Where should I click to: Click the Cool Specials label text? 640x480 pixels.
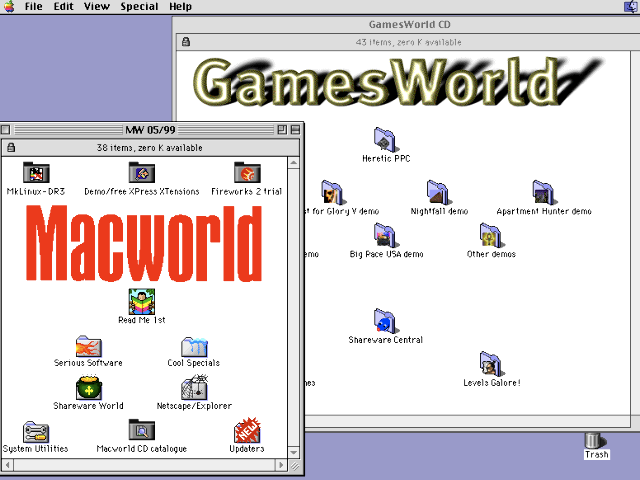[x=193, y=362]
